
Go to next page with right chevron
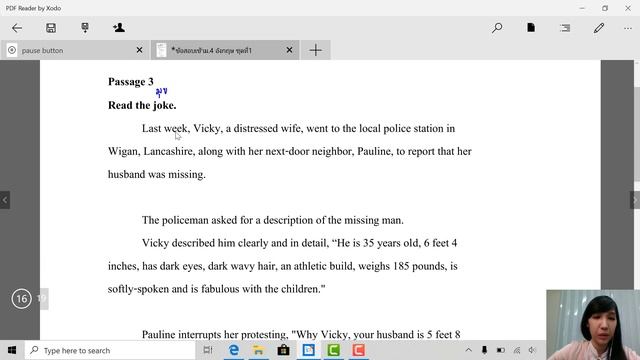point(635,200)
